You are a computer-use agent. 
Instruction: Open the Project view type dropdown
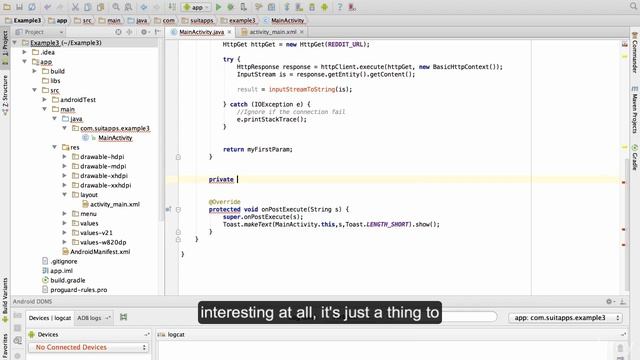[40, 32]
